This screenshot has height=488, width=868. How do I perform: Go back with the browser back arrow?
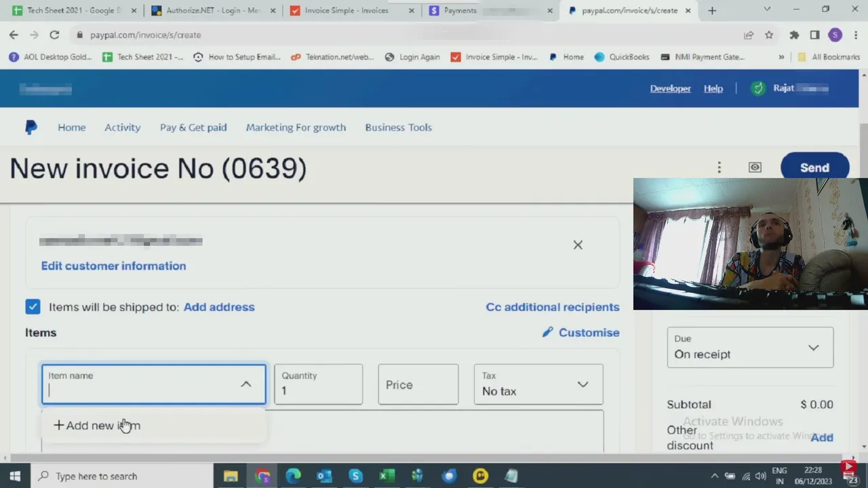14,35
